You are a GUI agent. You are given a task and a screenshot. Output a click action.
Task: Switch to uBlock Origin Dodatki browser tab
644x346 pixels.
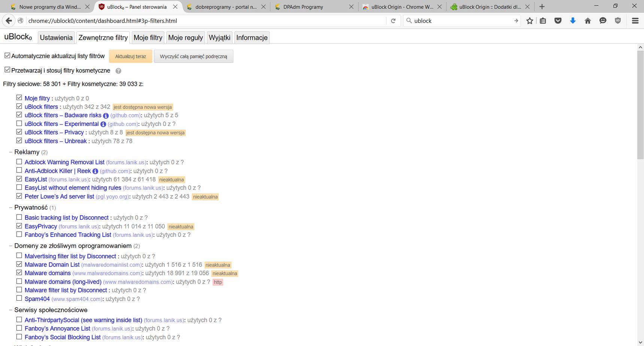[x=490, y=7]
